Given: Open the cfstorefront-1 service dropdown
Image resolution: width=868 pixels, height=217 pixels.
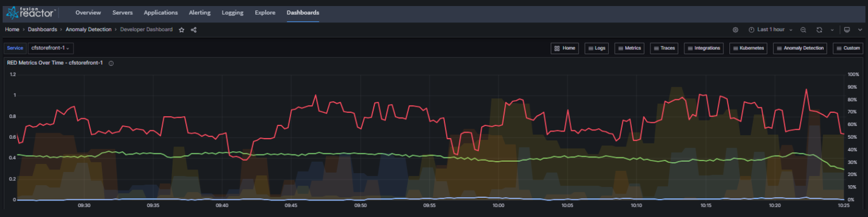Looking at the screenshot, I should tap(50, 48).
